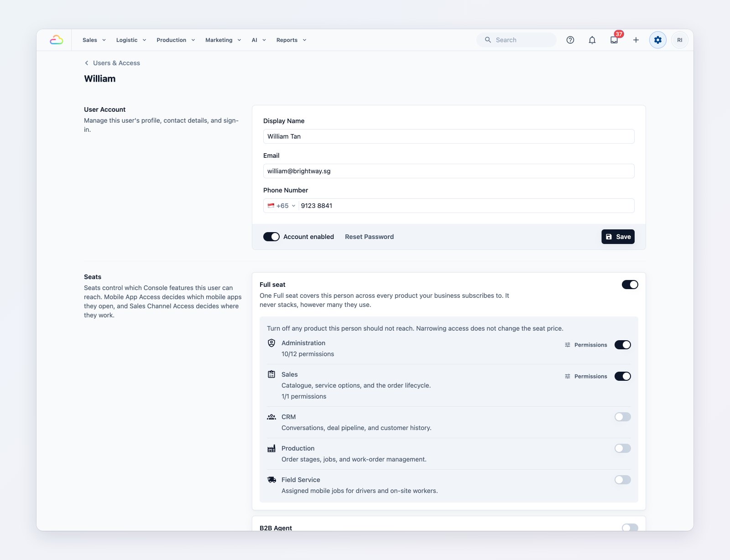The height and width of the screenshot is (560, 730).
Task: Click the RI user avatar
Action: 680,40
